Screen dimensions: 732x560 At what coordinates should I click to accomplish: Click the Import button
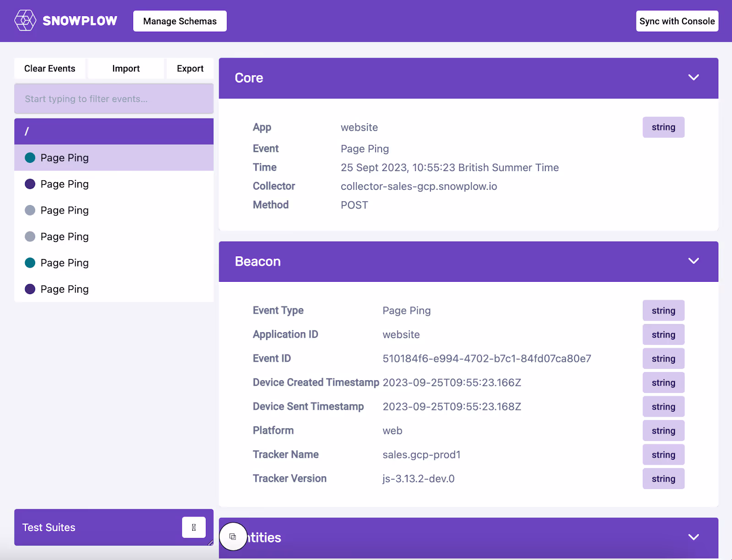tap(126, 69)
